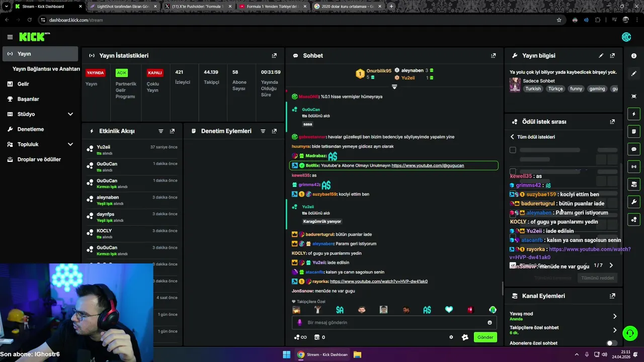Toggle the note widget in the right sidebar

pos(634,132)
